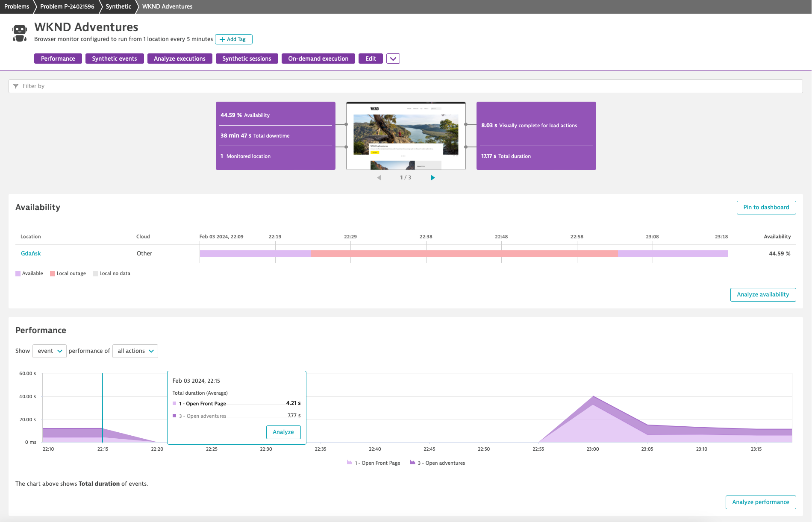Screen dimensions: 812x522
Task: Click the filter funnel icon
Action: pos(16,86)
